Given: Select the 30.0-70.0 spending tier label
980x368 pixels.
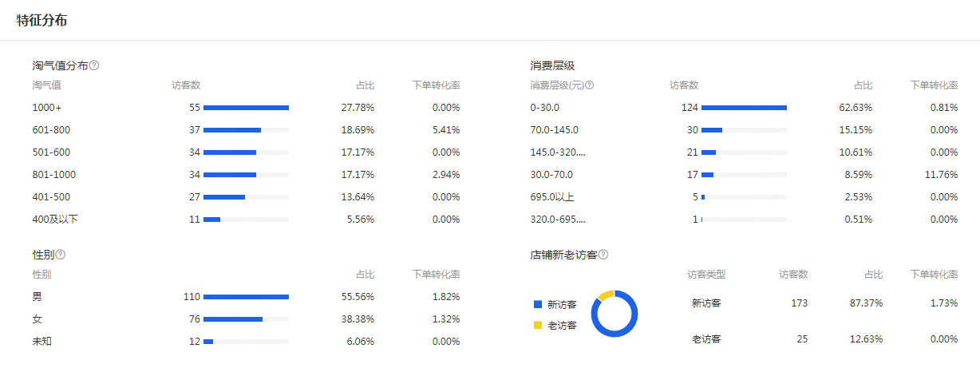Looking at the screenshot, I should point(551,174).
